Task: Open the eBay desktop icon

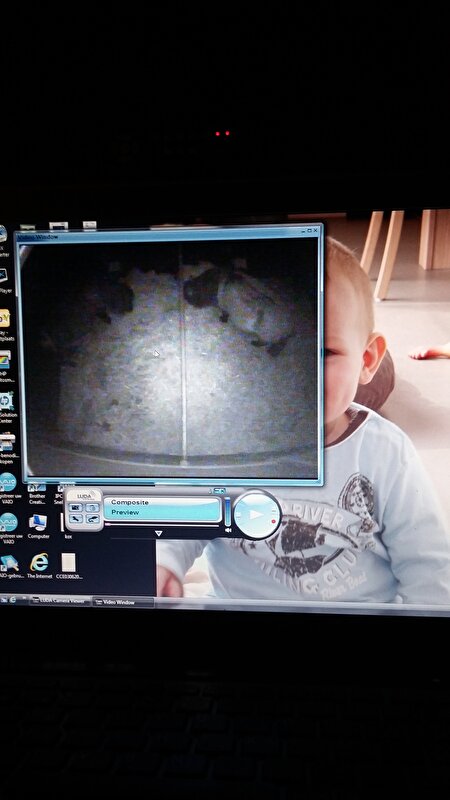Action: click(x=5, y=324)
